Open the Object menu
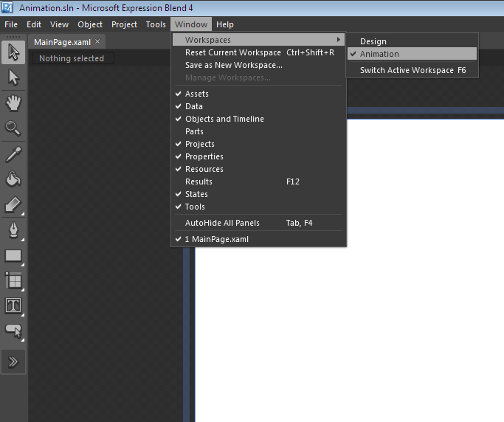504x422 pixels. pyautogui.click(x=90, y=24)
